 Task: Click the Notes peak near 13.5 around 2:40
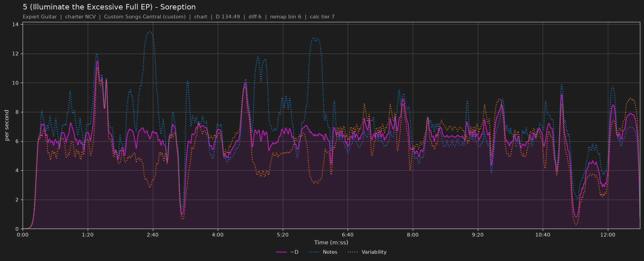150,32
